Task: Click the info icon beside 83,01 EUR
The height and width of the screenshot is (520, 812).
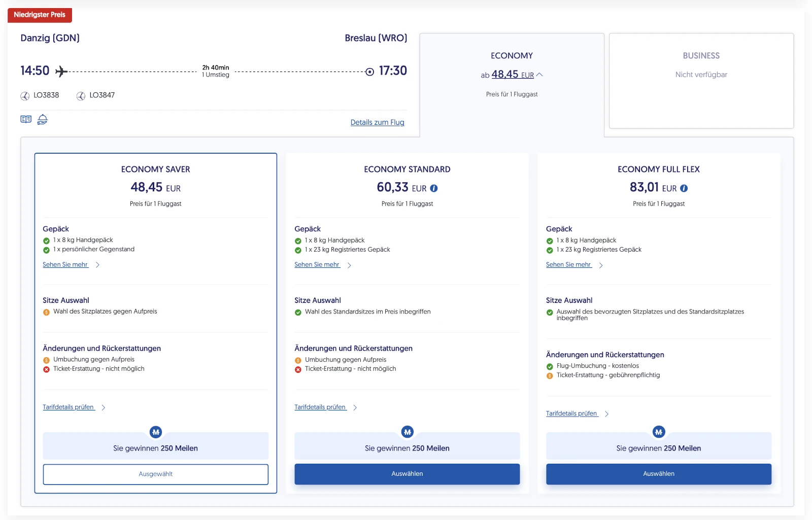Action: coord(684,188)
